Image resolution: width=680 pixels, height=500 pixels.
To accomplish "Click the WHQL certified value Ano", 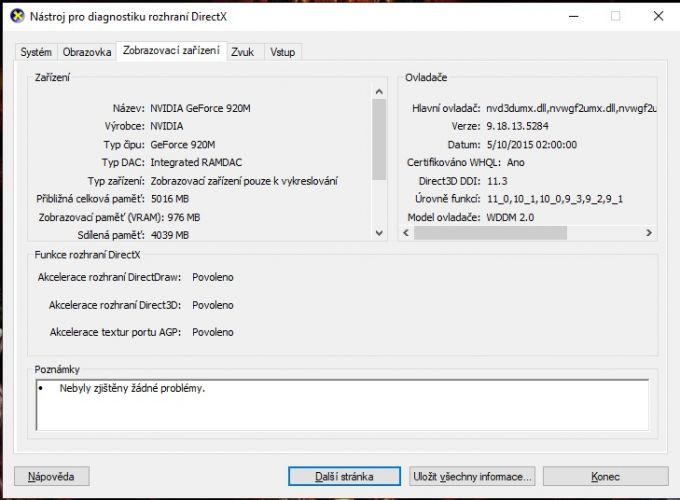I will click(x=516, y=163).
